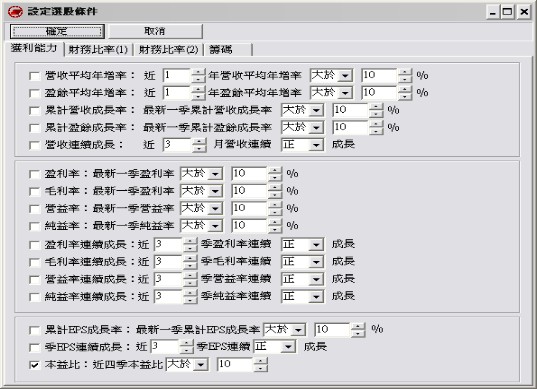Click spinner beside 季EPS連續成長 quarters field

tap(187, 348)
